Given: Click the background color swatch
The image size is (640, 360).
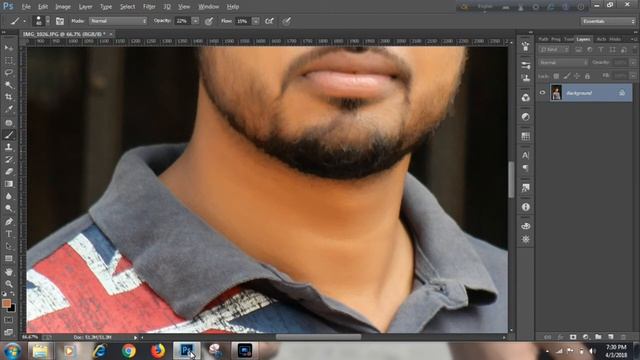Looking at the screenshot, I should click(x=13, y=309).
